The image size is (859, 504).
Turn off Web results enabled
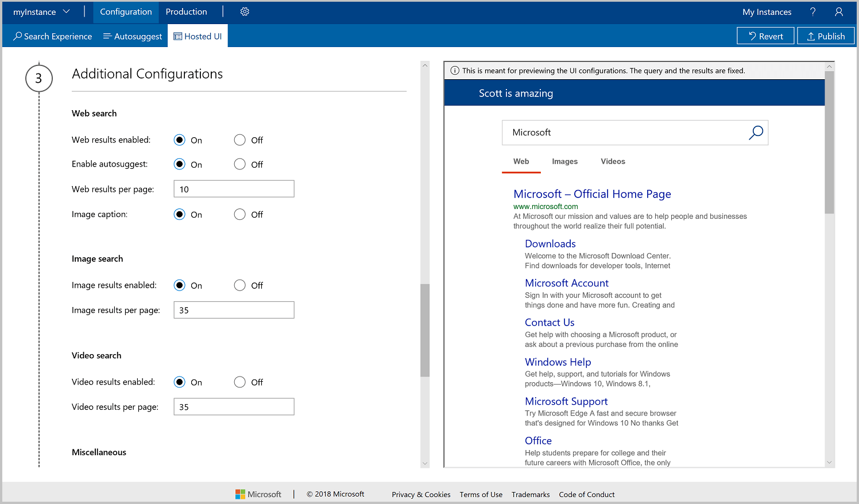pos(239,139)
